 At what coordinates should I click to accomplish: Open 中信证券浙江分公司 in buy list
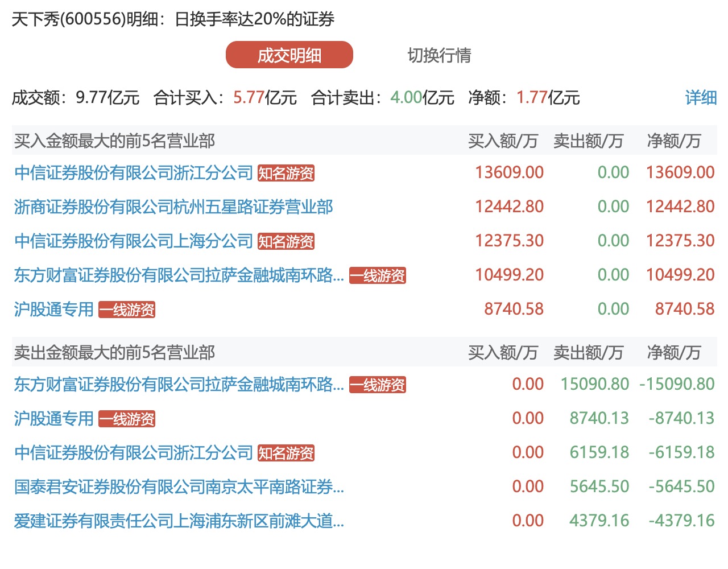[x=134, y=172]
